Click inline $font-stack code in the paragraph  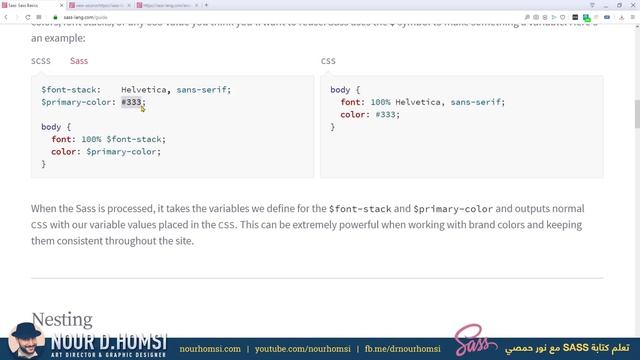360,209
